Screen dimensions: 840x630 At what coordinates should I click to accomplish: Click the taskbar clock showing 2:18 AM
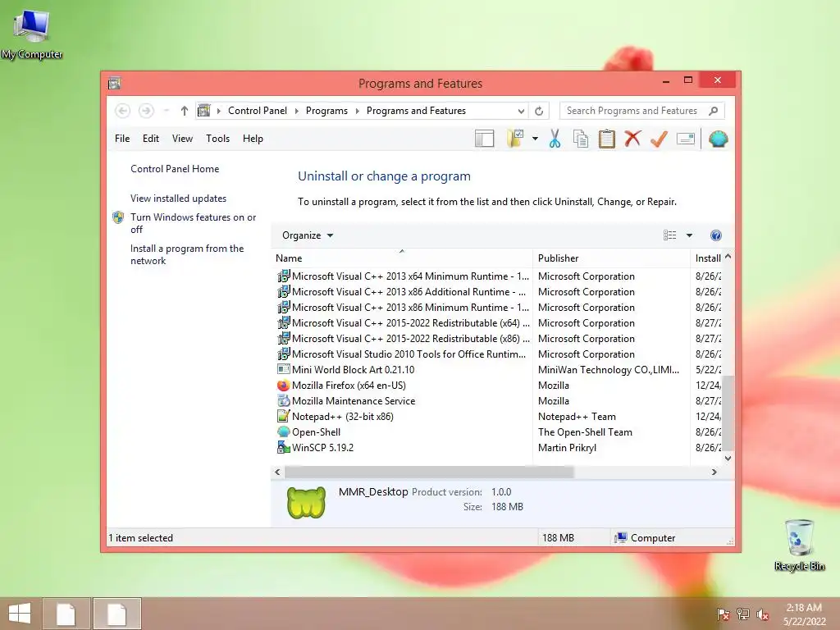tap(804, 614)
